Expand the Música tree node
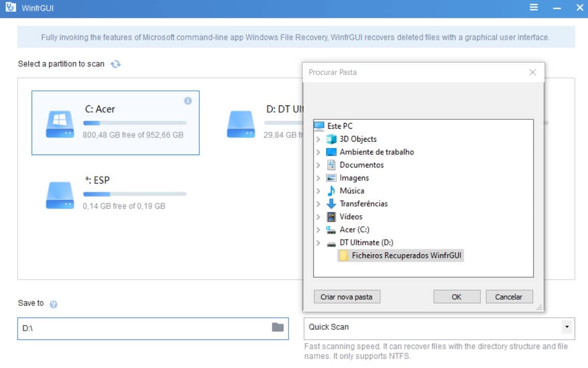 click(319, 191)
